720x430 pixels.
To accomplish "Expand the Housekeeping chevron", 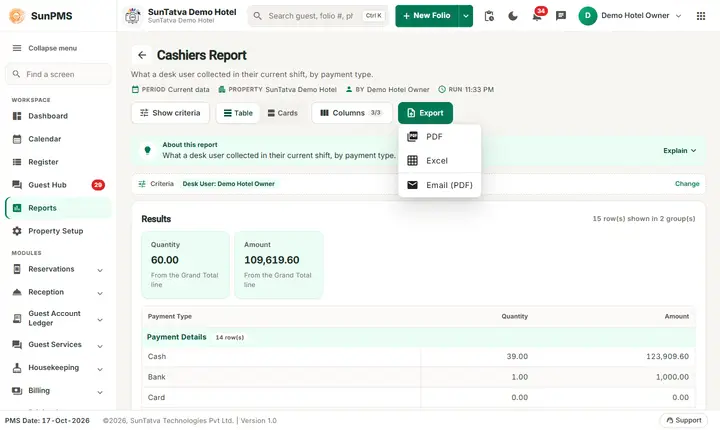I will pos(100,369).
